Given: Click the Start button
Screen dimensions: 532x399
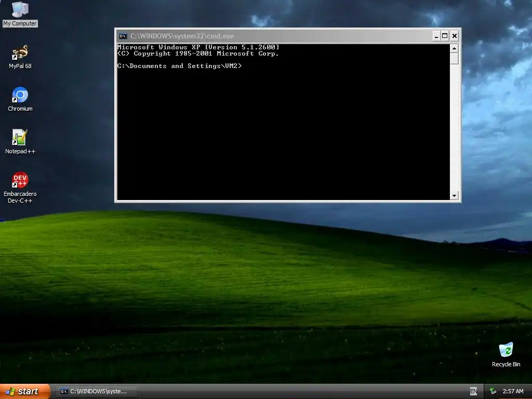Looking at the screenshot, I should click(x=25, y=391).
